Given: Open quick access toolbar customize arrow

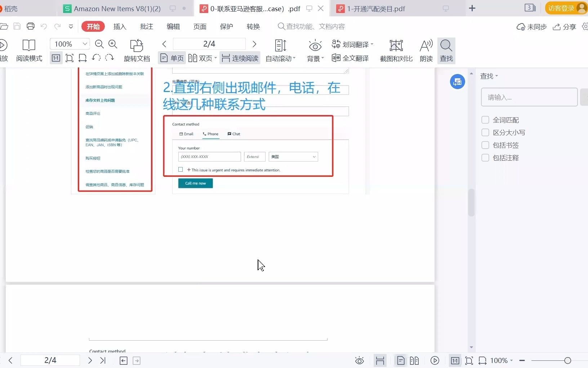Looking at the screenshot, I should pyautogui.click(x=71, y=26).
